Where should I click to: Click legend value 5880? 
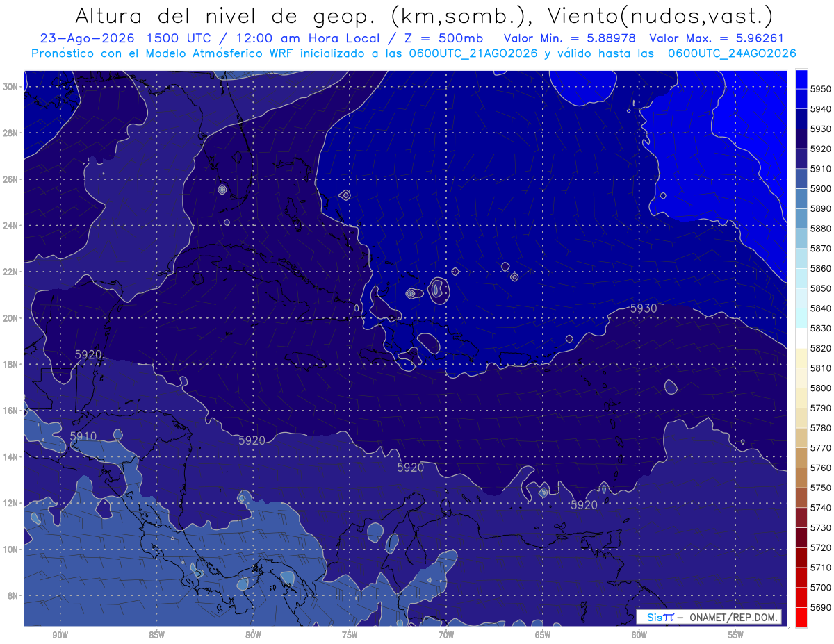tap(820, 229)
